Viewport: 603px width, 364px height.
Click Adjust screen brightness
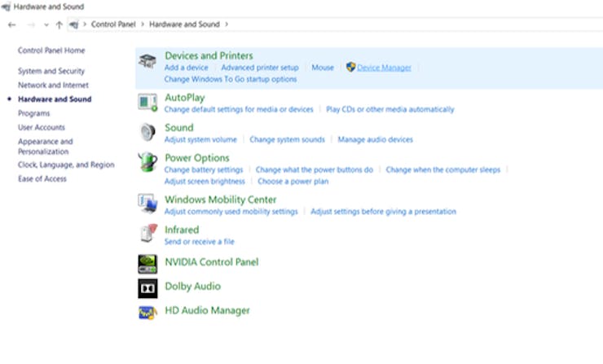[x=205, y=182]
